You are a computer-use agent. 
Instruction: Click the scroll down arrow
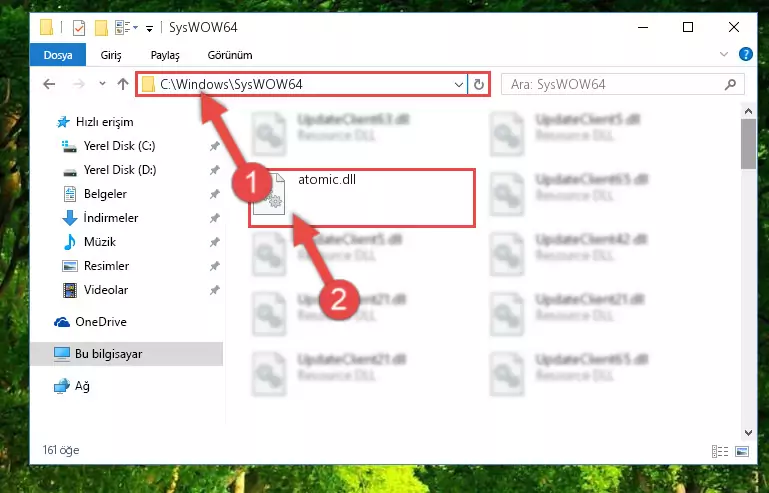point(748,433)
